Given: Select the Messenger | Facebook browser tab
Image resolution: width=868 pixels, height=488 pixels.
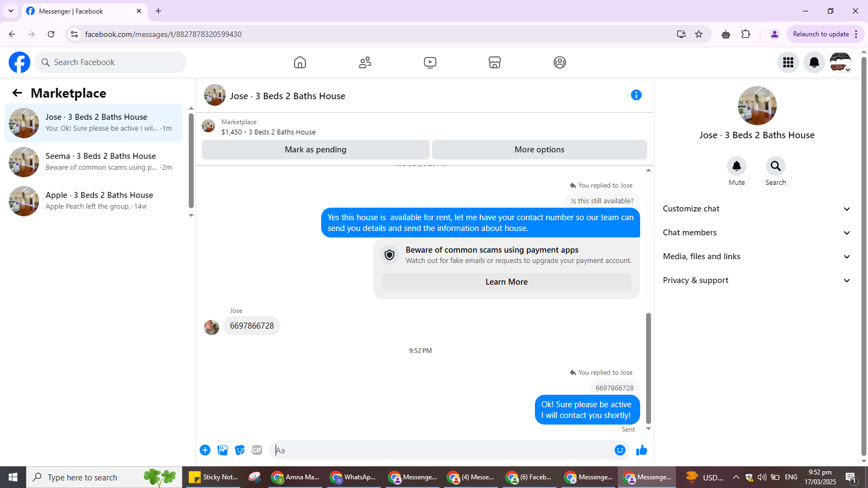Looking at the screenshot, I should pos(84,11).
